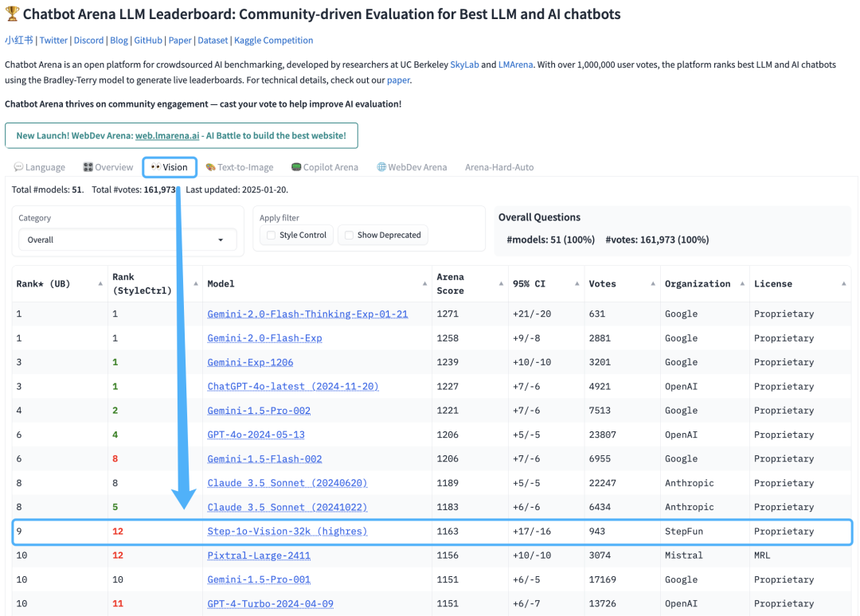Image resolution: width=860 pixels, height=616 pixels.
Task: Follow the SkyLab link
Action: click(464, 64)
